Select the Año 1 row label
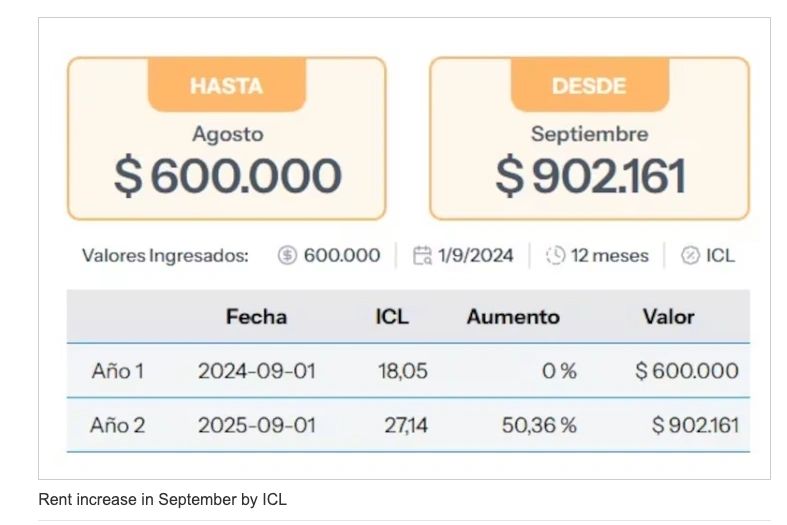Screen dimensions: 787x525 click(x=117, y=371)
